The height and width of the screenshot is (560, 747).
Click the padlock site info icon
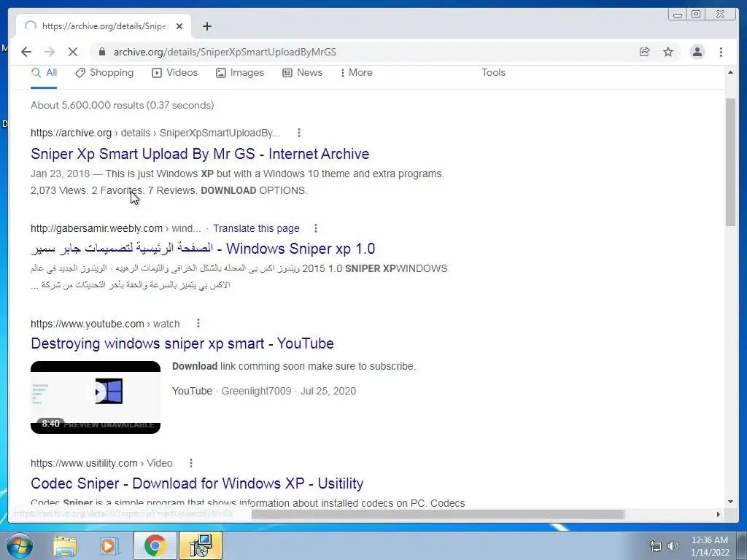point(101,52)
